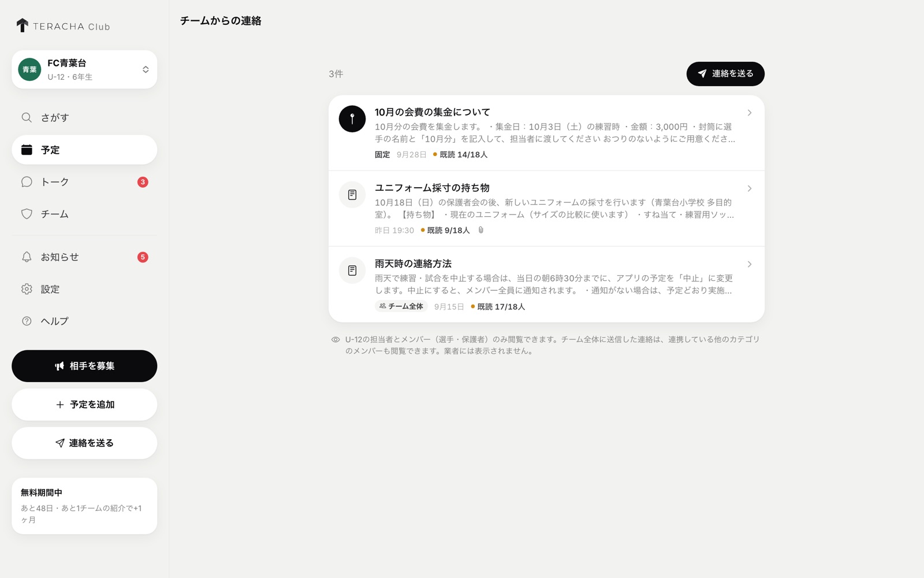Click the トーク unread badge showing 3
The image size is (924, 578).
[x=143, y=182]
